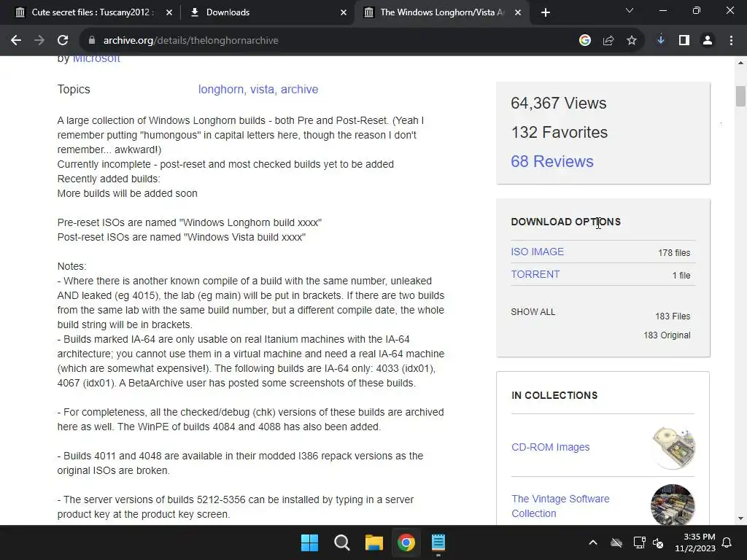Open Windows taskbar search
Image resolution: width=747 pixels, height=560 pixels.
[342, 542]
